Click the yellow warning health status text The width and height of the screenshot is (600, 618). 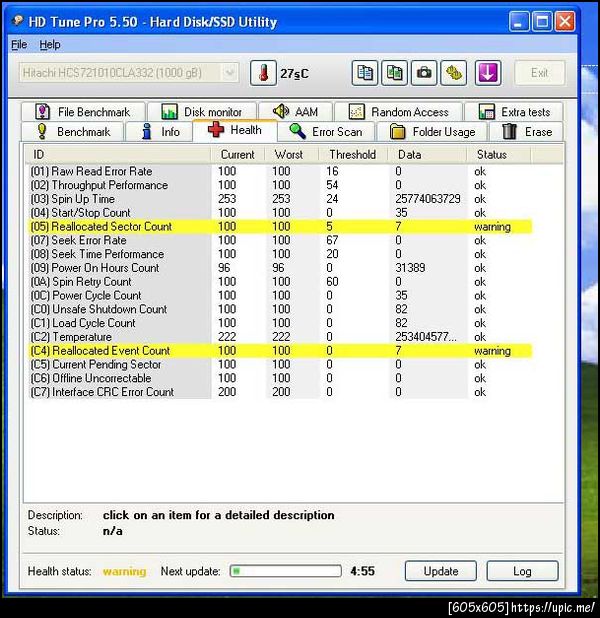pyautogui.click(x=125, y=571)
